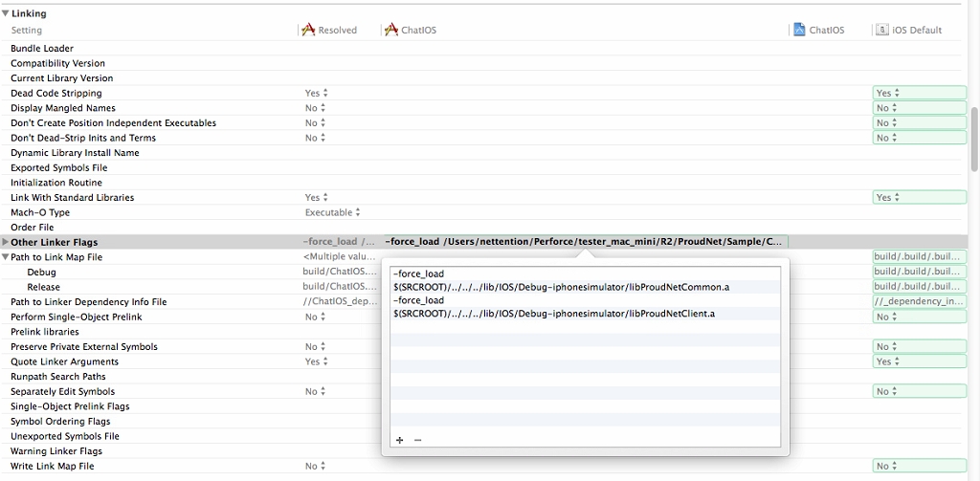Add a linker flag with plus button

(x=399, y=440)
